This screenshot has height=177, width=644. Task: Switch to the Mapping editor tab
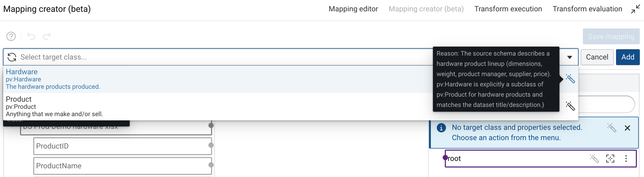[353, 9]
